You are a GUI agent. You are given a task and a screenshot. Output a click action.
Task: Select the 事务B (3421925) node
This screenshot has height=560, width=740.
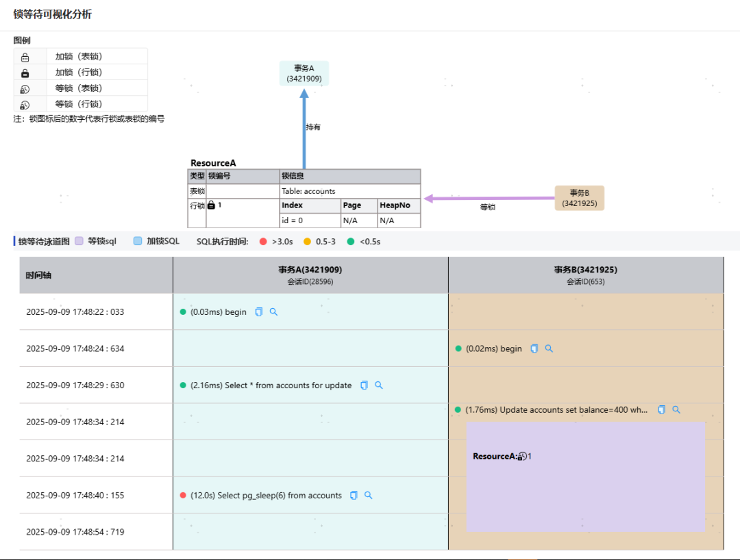coord(580,198)
